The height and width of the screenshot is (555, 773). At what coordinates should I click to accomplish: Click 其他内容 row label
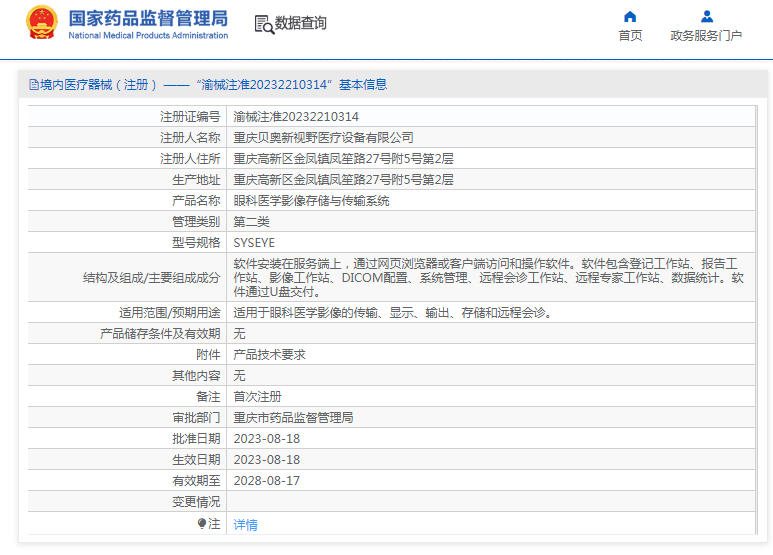(196, 376)
